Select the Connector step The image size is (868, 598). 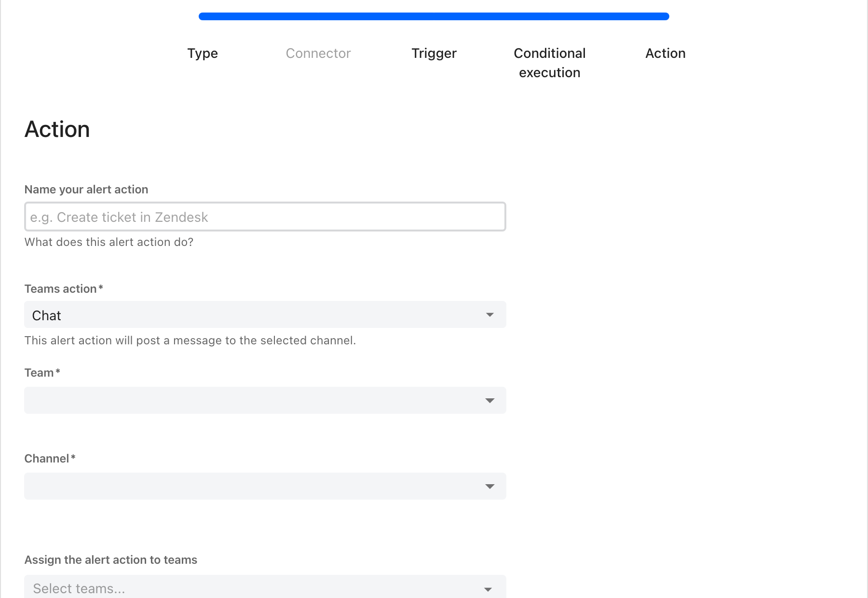click(x=318, y=53)
